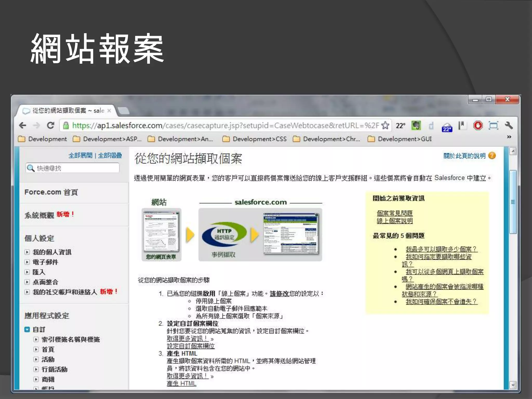
Task: Click the faded 'd' extension icon
Action: tap(431, 126)
